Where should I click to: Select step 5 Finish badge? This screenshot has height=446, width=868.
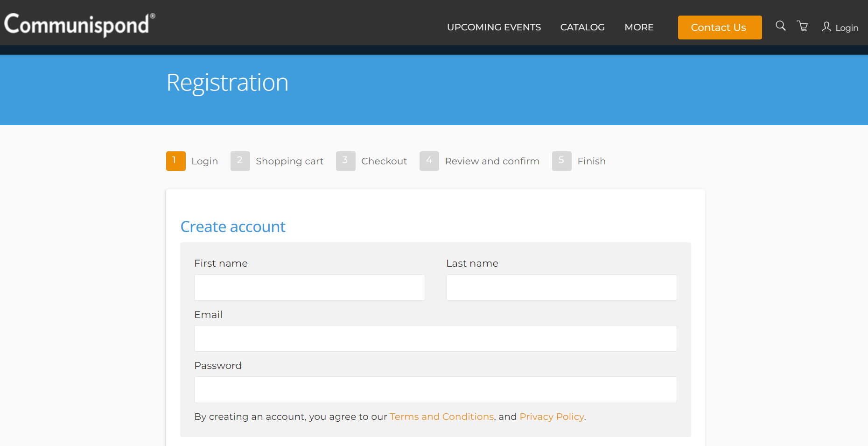pyautogui.click(x=561, y=161)
